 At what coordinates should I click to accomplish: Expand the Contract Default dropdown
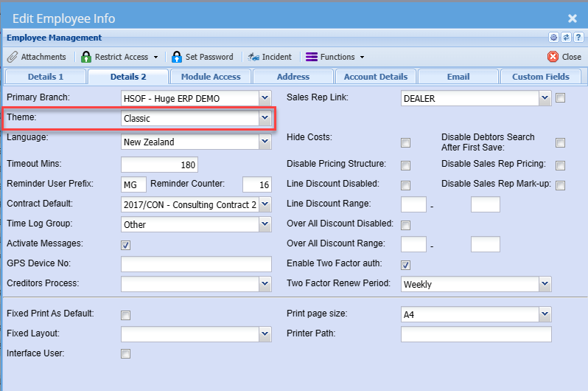265,204
